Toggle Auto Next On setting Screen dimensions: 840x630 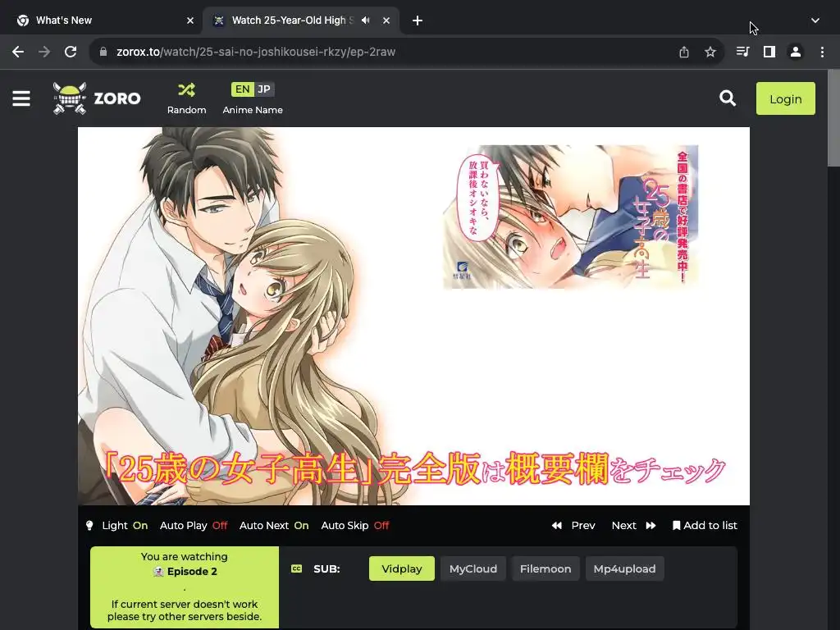point(274,526)
